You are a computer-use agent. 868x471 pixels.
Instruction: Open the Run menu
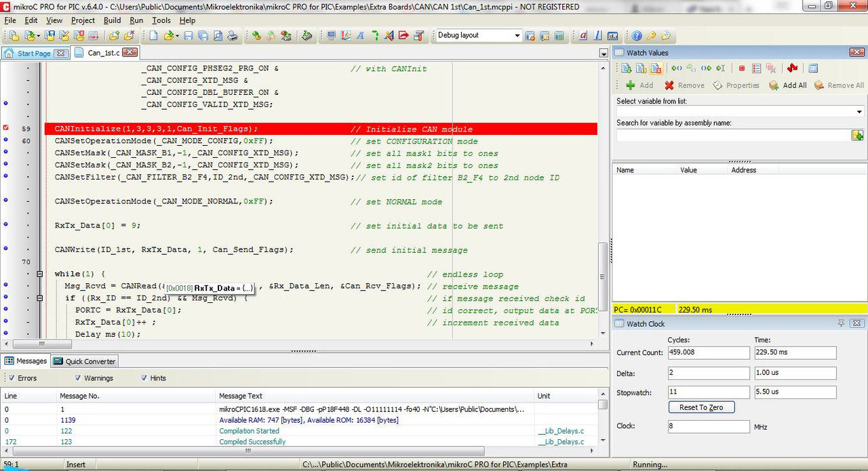click(136, 20)
